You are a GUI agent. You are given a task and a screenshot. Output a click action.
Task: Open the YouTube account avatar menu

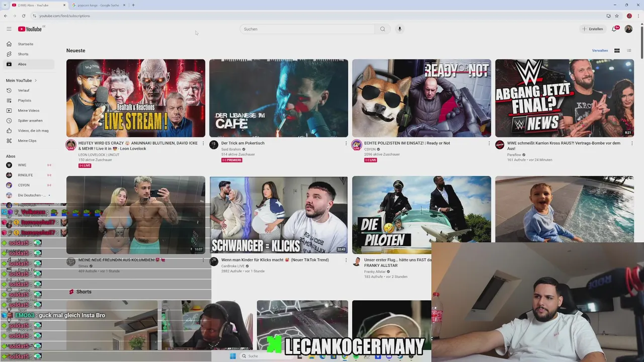tap(628, 29)
